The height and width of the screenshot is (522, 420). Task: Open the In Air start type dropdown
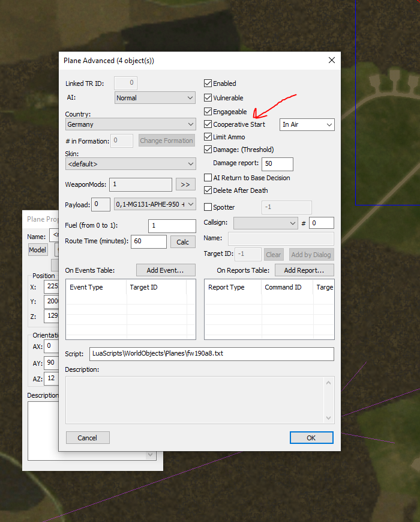click(307, 124)
